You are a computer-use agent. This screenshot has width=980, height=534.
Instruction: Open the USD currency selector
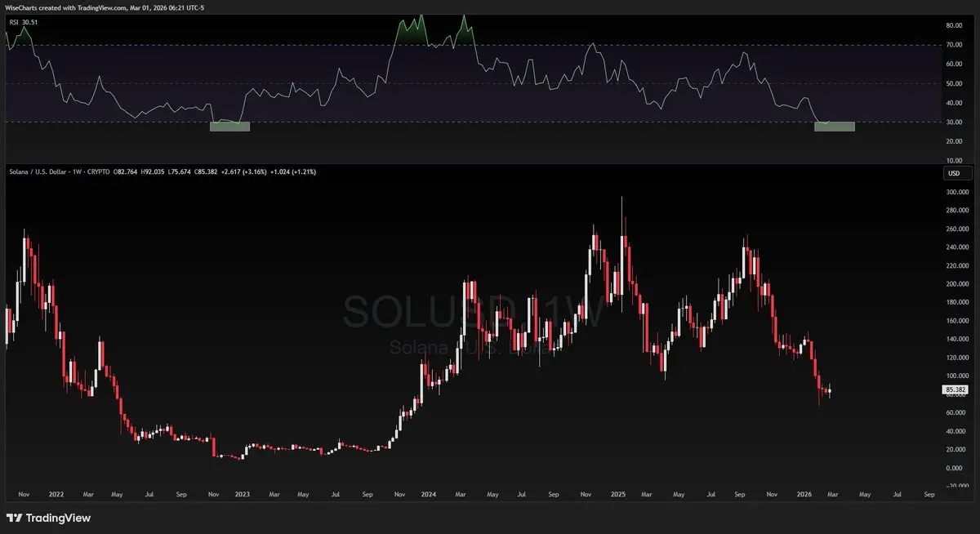(959, 173)
